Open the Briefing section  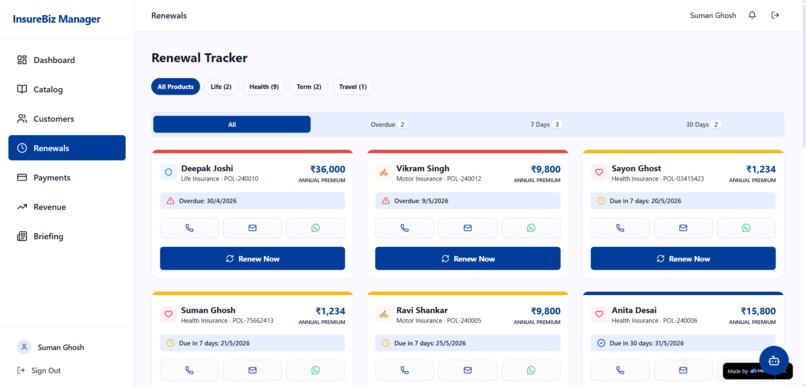click(x=67, y=236)
